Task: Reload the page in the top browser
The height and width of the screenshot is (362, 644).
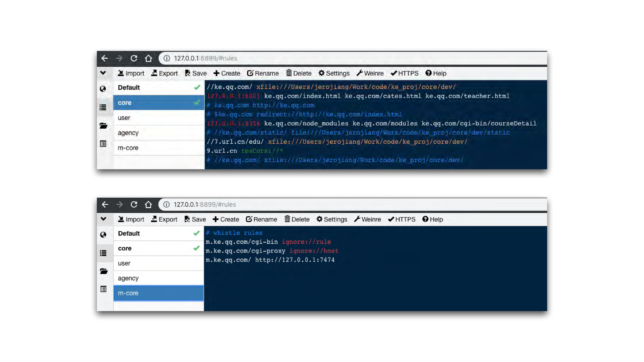Action: [134, 58]
